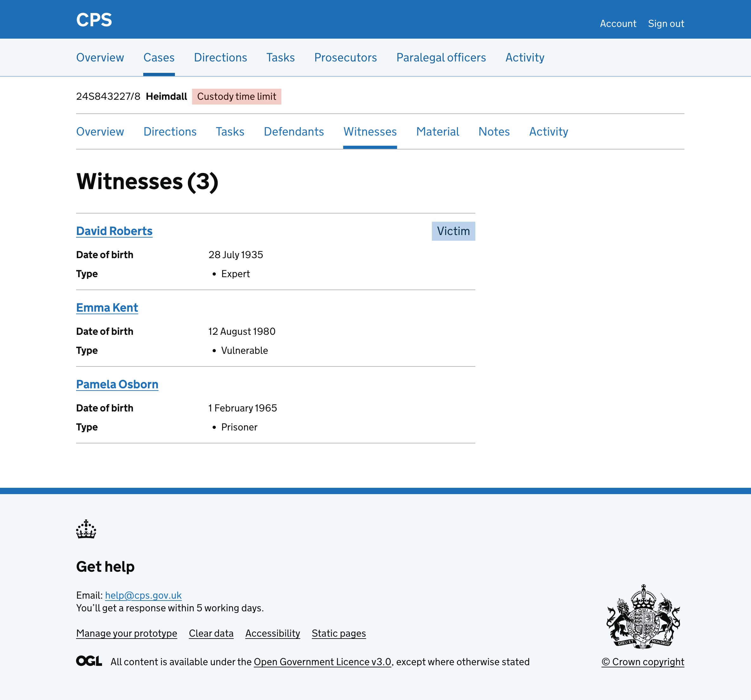Go to the Prosecutors section
The width and height of the screenshot is (751, 700).
(345, 57)
